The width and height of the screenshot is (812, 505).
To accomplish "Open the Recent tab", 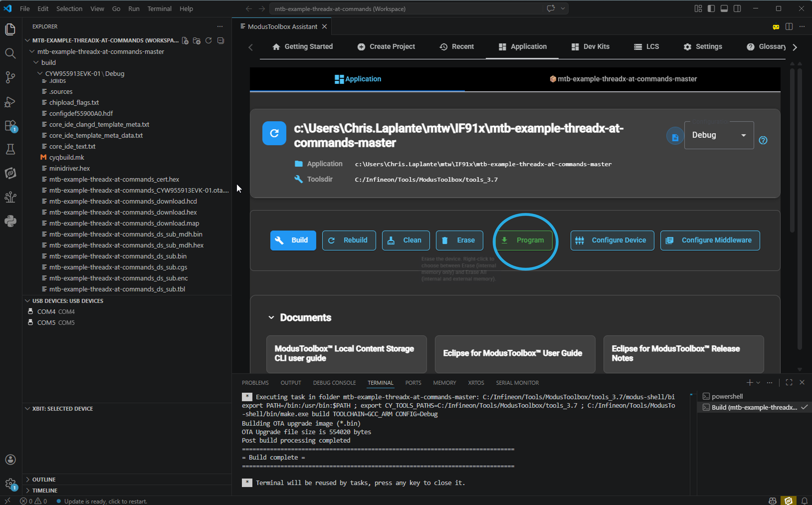I will (x=457, y=47).
